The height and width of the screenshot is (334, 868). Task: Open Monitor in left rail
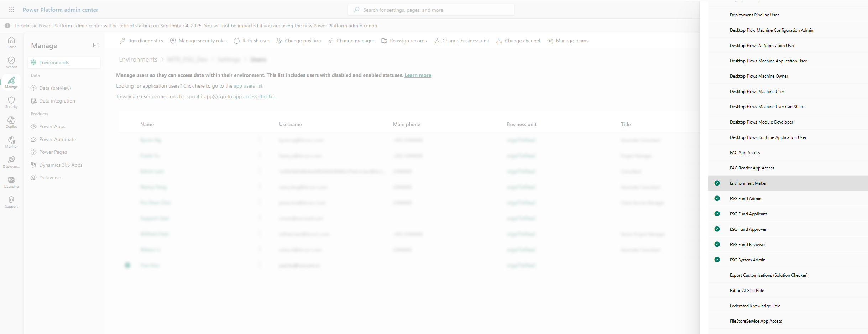pyautogui.click(x=11, y=142)
